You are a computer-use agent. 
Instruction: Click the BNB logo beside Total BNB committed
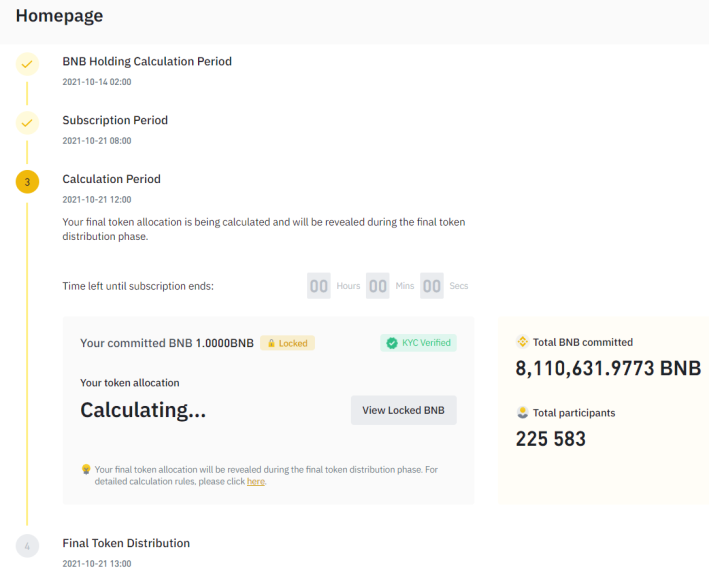coord(522,342)
